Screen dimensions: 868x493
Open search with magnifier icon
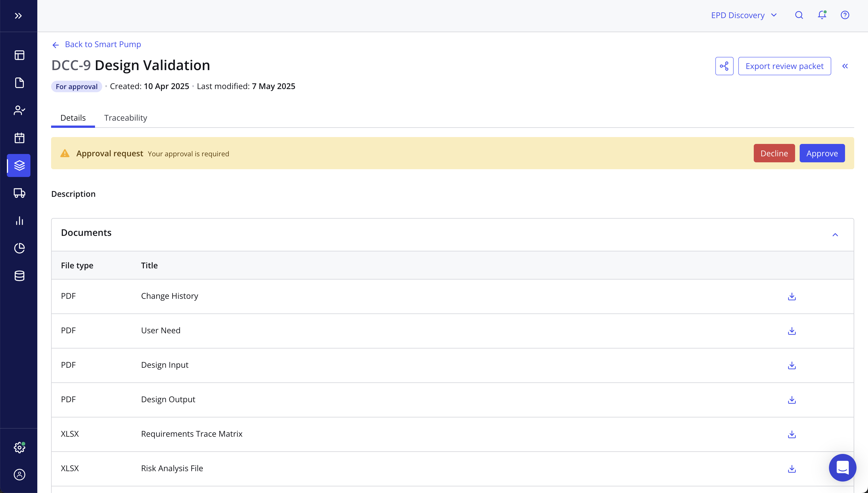799,15
